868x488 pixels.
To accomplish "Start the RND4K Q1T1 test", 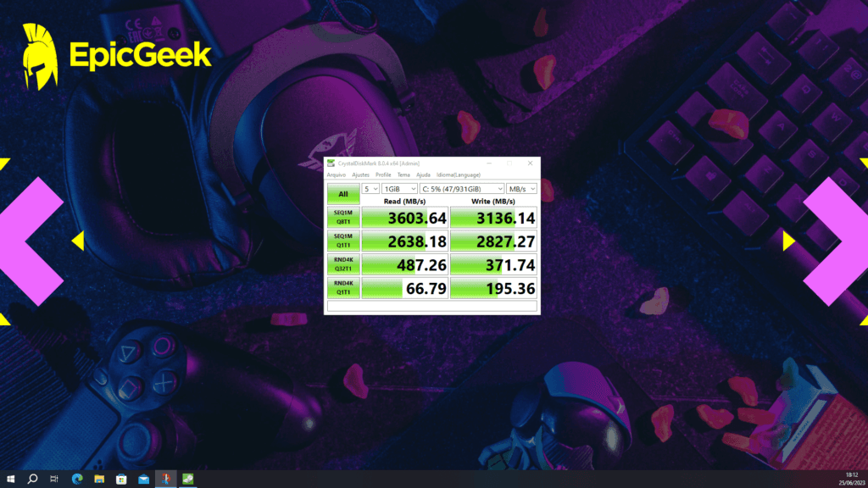I will coord(342,288).
